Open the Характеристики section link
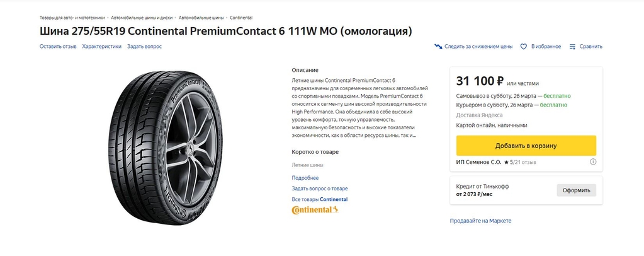 [101, 47]
